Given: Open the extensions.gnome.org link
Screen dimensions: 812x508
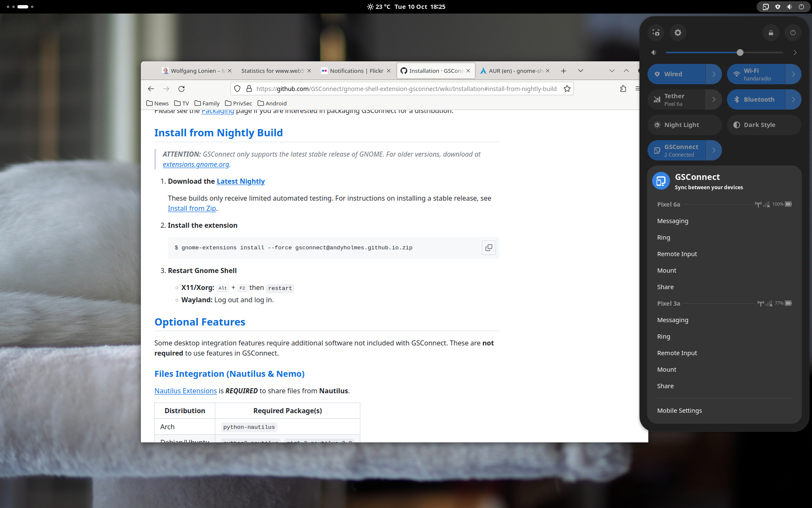Looking at the screenshot, I should [196, 164].
